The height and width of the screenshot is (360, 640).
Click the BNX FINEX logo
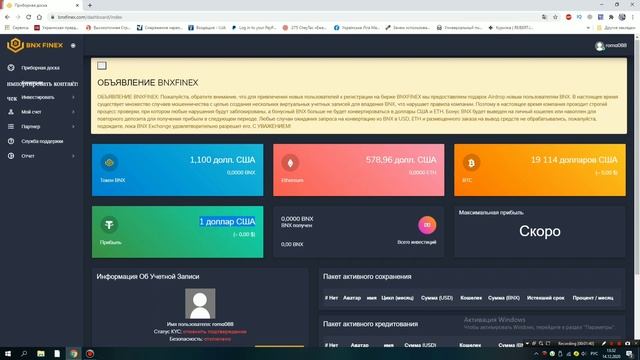tap(35, 45)
